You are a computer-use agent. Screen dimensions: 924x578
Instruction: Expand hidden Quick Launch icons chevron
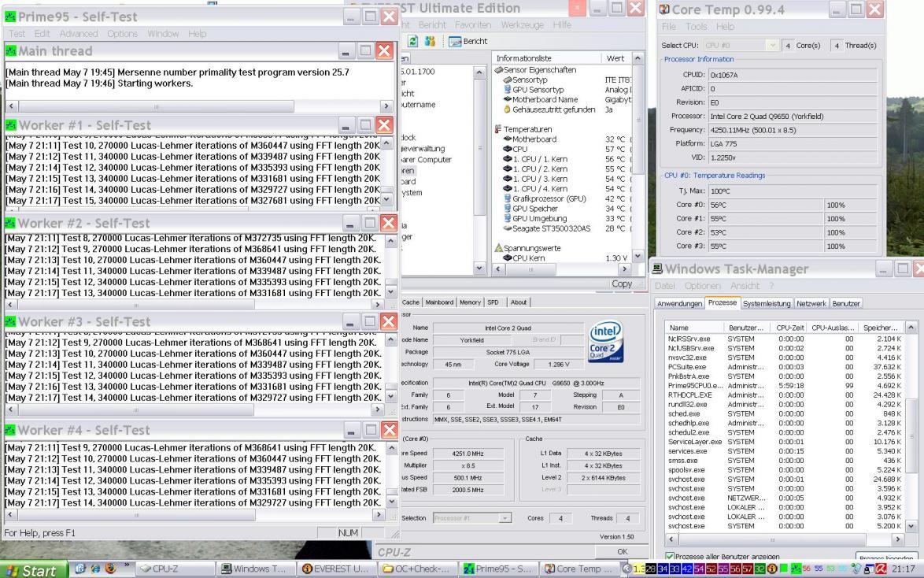point(126,565)
